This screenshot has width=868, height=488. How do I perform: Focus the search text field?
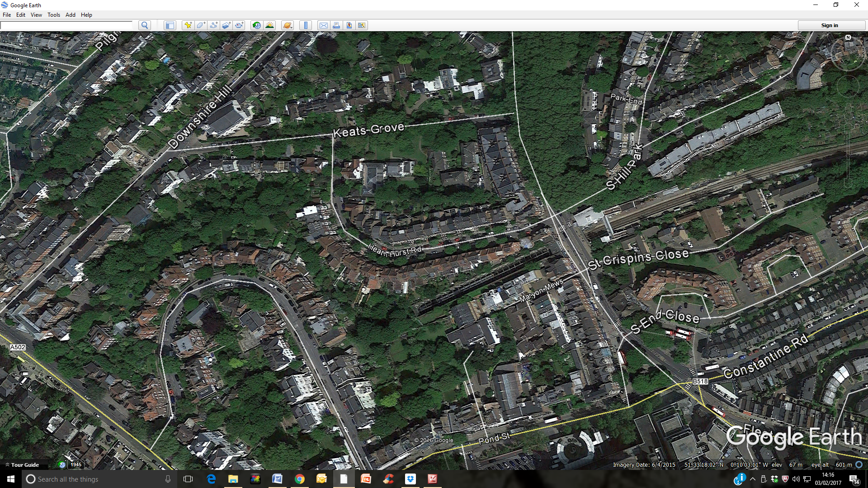66,25
